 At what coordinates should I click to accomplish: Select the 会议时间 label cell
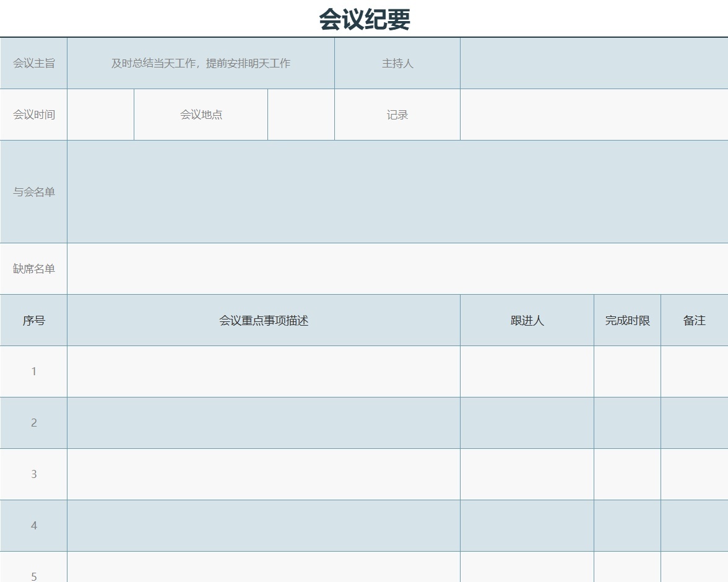[x=33, y=115]
